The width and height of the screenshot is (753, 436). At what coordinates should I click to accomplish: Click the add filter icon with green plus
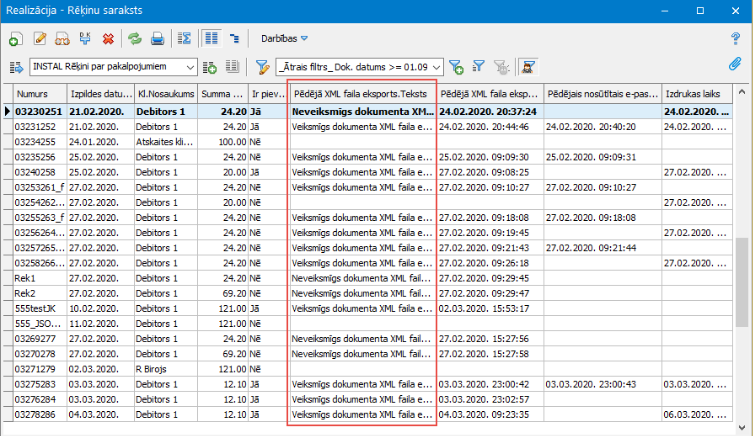[455, 67]
